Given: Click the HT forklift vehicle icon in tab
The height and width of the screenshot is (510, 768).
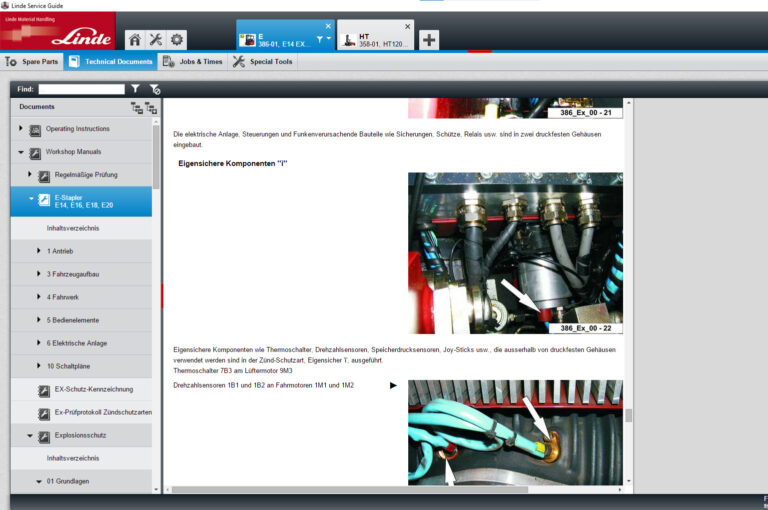Looking at the screenshot, I should (349, 41).
